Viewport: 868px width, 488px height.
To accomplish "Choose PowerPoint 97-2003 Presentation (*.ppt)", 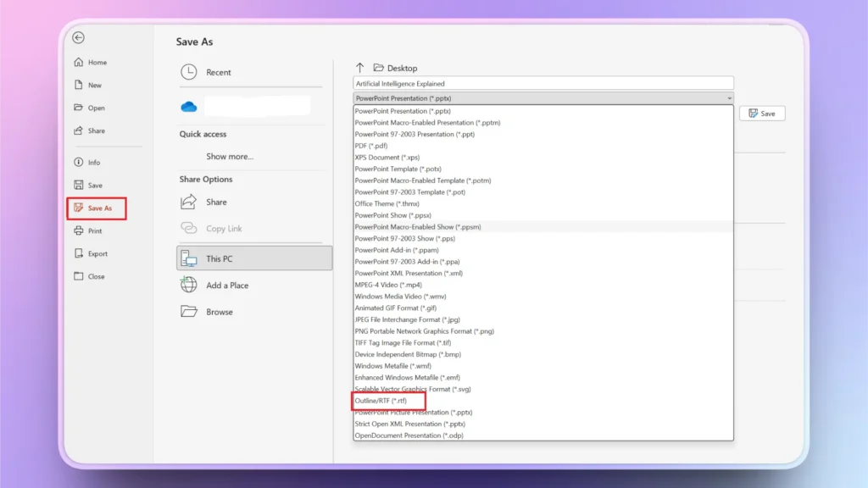I will (x=543, y=135).
